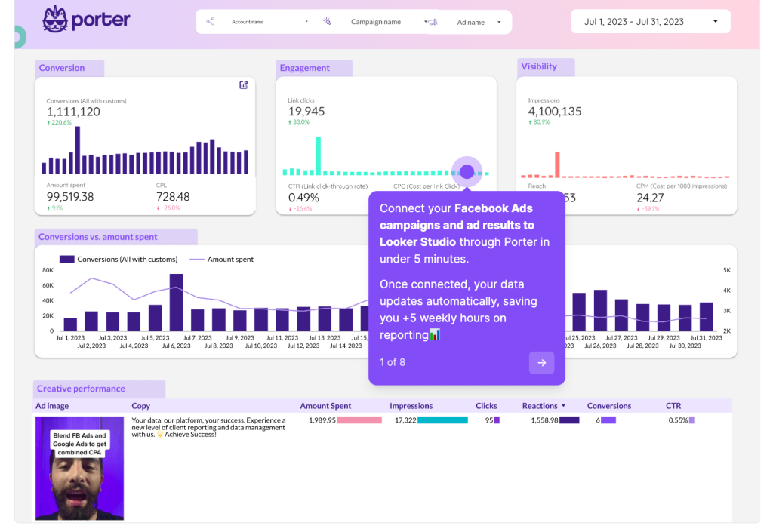Sort by the CTR column header
The width and height of the screenshot is (773, 532).
[x=673, y=406]
